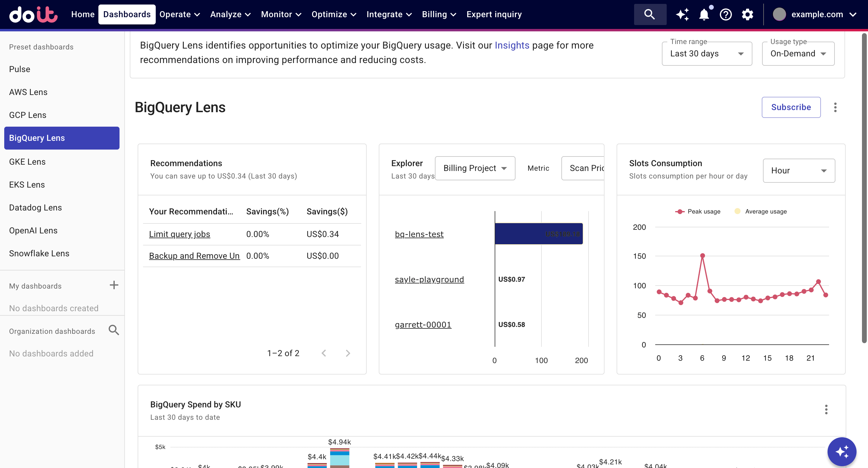
Task: Open GKE Lens dashboard
Action: coord(27,162)
